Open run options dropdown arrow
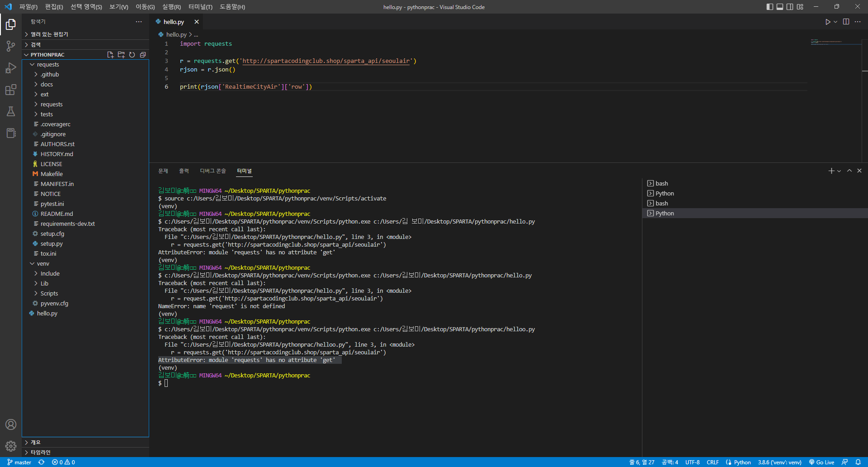 (835, 22)
